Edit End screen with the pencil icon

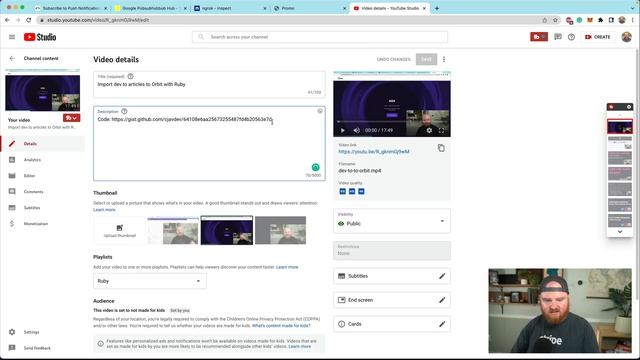click(x=442, y=300)
